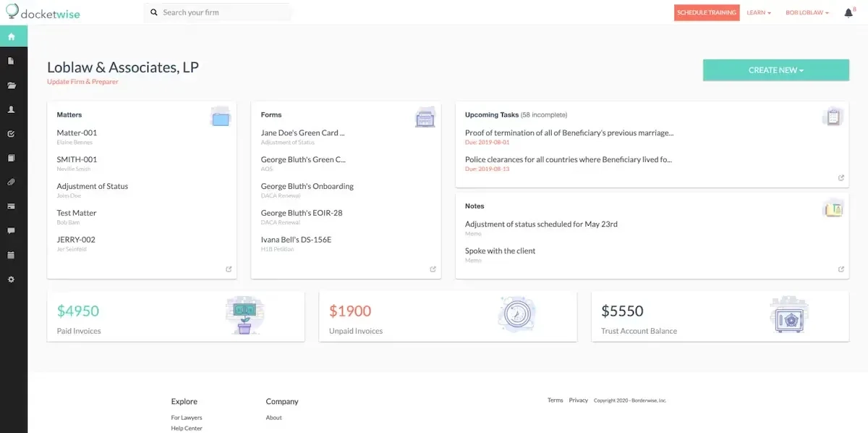The height and width of the screenshot is (433, 868).
Task: Expand the BOB LOBLAW account dropdown
Action: click(x=807, y=12)
